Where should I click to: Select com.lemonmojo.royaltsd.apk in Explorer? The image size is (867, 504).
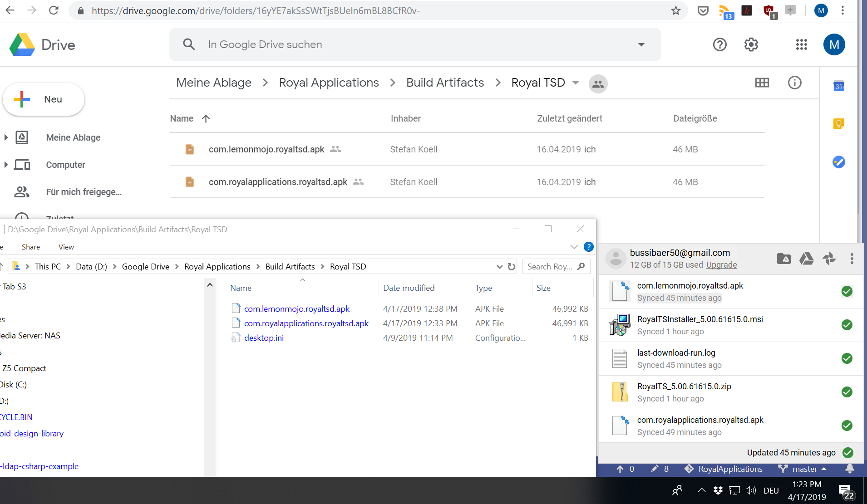(297, 309)
